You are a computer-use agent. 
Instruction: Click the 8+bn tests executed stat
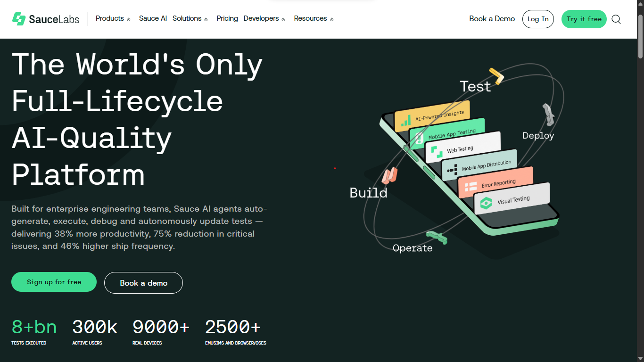click(x=34, y=332)
